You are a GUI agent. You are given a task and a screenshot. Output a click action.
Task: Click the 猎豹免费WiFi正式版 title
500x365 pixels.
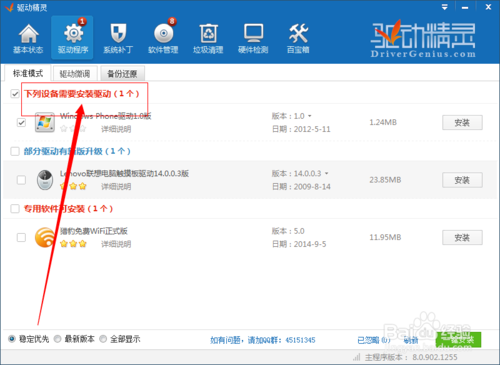[94, 231]
